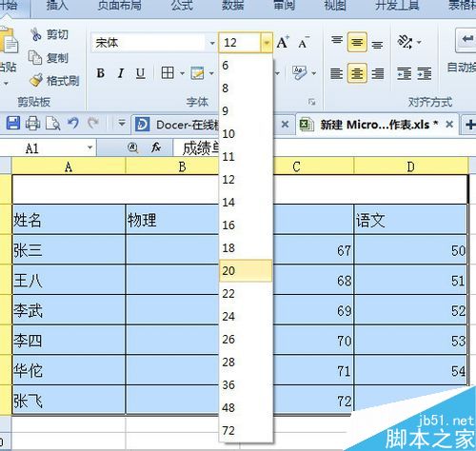Click the Print icon in quick toolbar
This screenshot has height=451, width=476.
pos(32,124)
